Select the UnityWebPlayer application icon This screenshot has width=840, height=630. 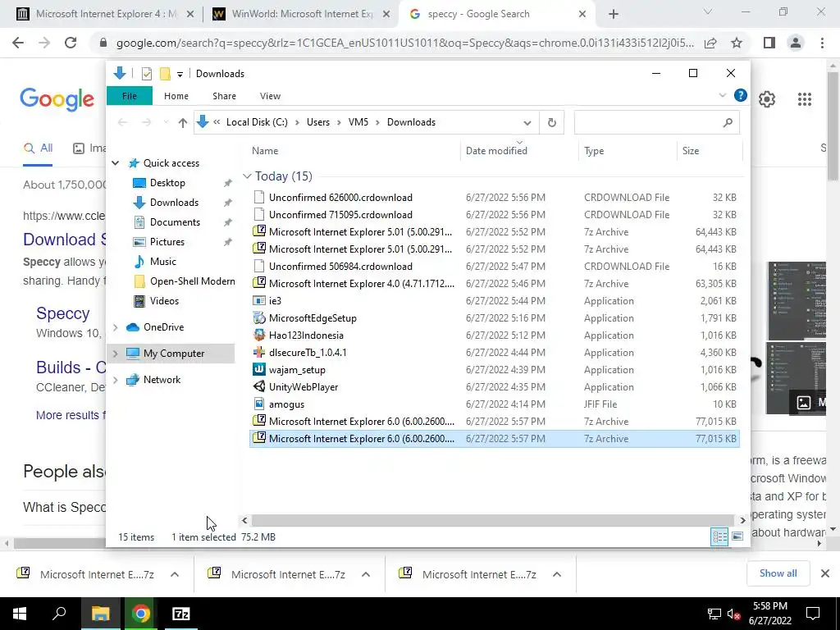(259, 387)
